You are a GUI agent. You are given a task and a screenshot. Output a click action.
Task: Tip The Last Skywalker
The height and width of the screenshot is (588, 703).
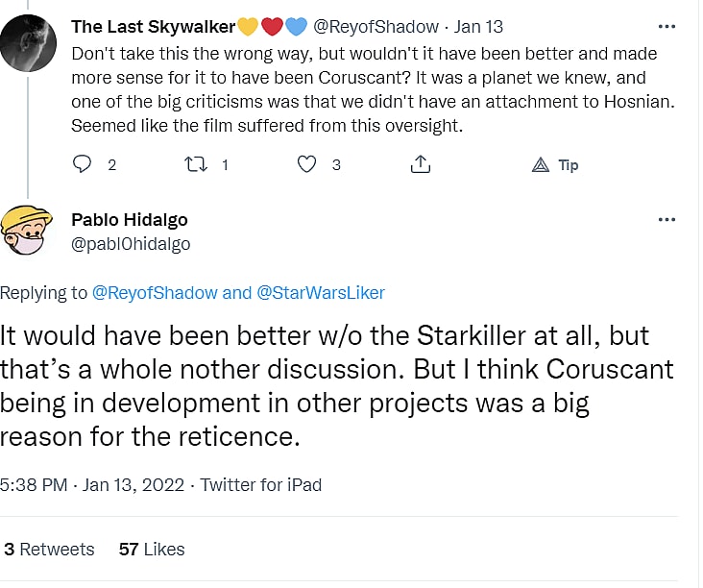pos(555,165)
